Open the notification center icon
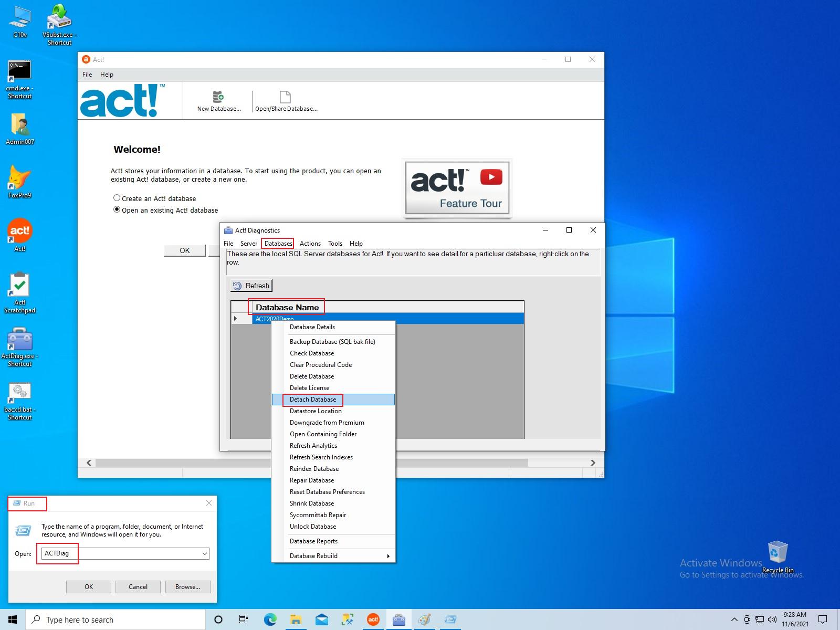Viewport: 840px width, 630px height. pyautogui.click(x=823, y=619)
